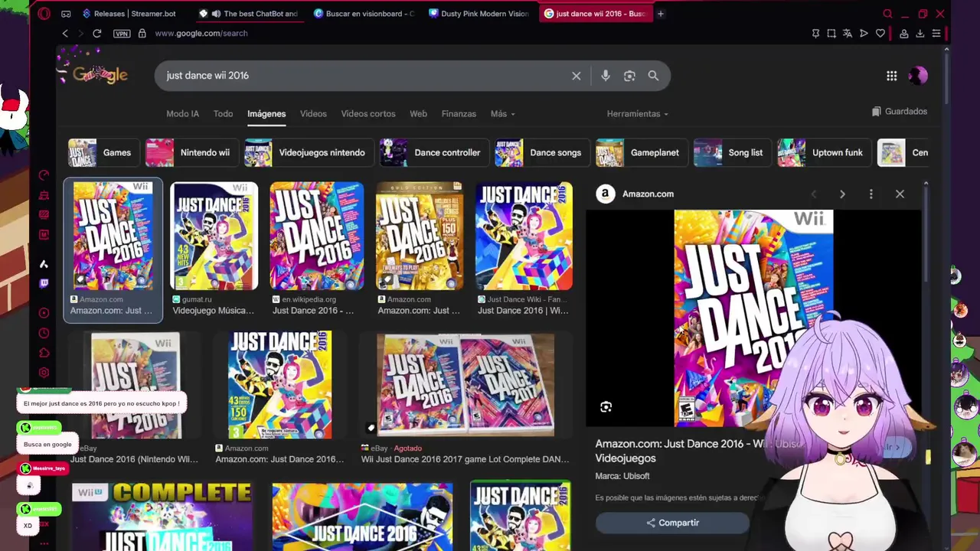Open settings gear in sidebar
The width and height of the screenshot is (980, 551).
click(x=44, y=373)
